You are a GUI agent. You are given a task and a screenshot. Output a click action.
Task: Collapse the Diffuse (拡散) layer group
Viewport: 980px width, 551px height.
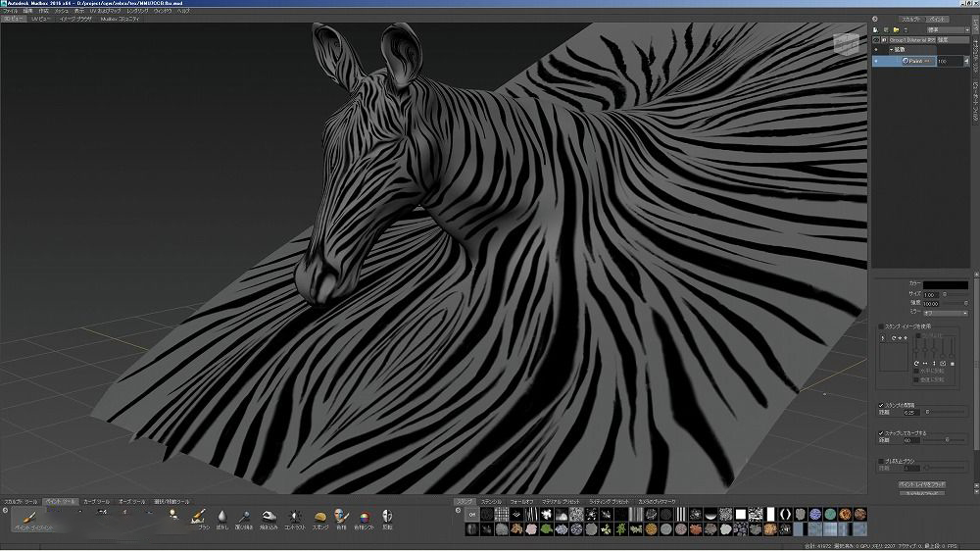click(891, 49)
